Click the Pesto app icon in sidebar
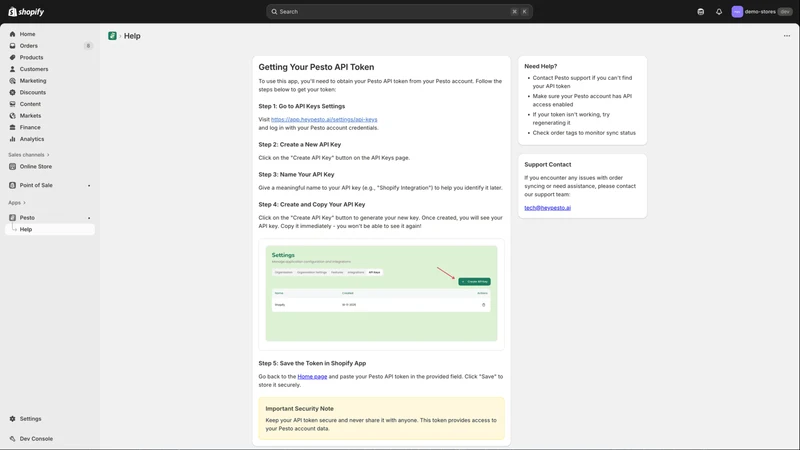The width and height of the screenshot is (800, 450). click(x=12, y=218)
